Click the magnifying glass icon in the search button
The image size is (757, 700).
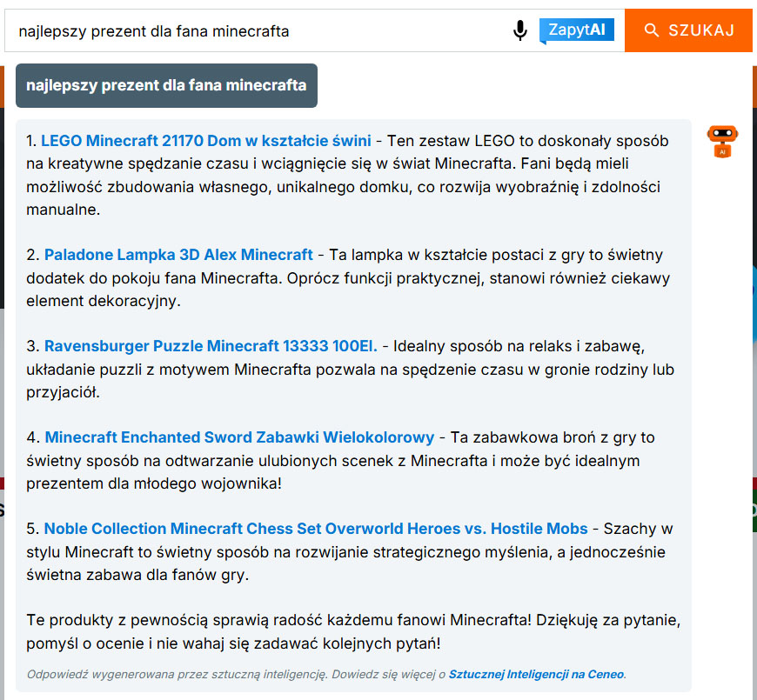point(652,30)
